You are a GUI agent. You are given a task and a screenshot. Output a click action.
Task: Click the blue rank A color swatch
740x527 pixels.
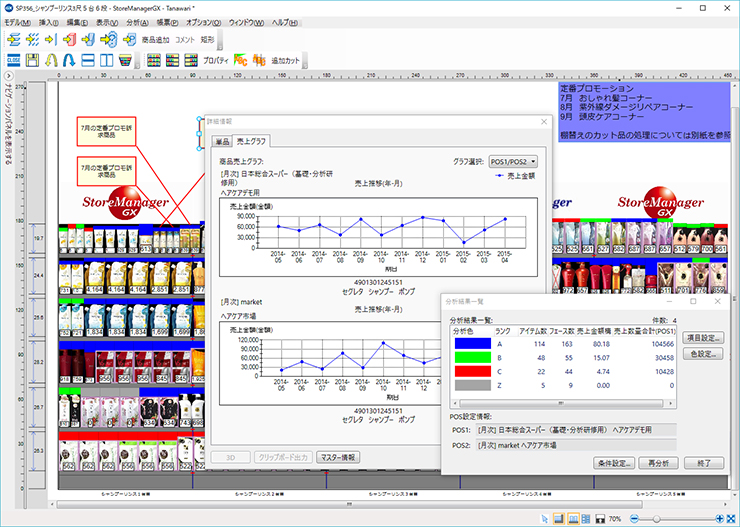[x=473, y=343]
